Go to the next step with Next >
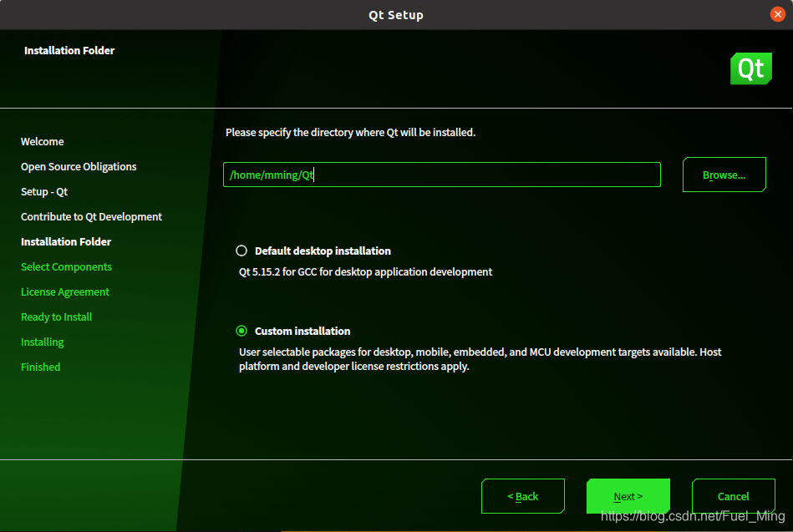793x532 pixels. 628,496
